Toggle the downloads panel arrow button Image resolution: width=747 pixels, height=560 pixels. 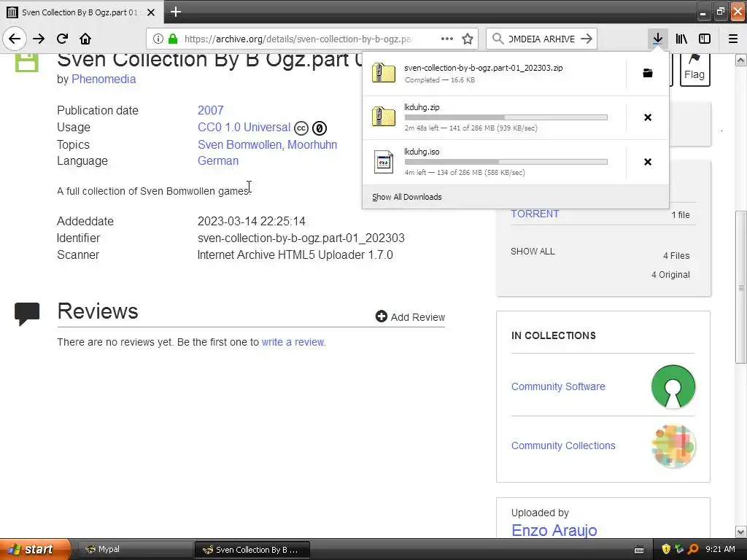coord(657,39)
